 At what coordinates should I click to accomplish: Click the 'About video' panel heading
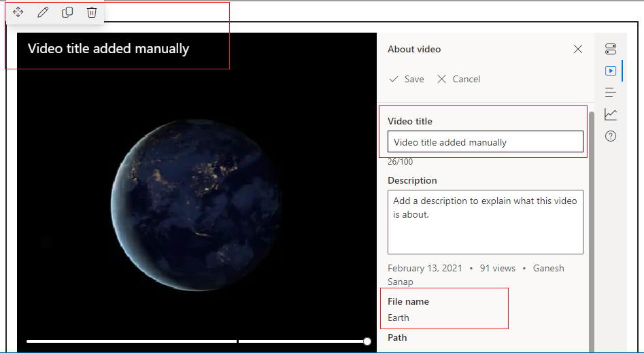pos(414,50)
